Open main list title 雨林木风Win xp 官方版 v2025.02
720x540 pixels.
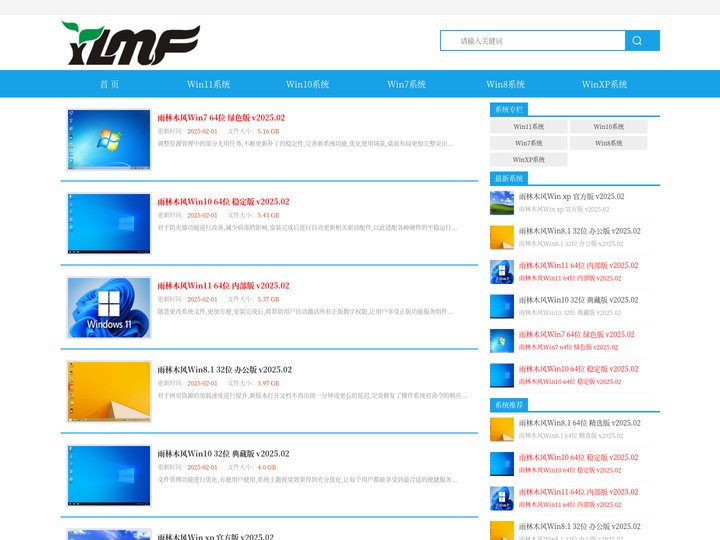pyautogui.click(x=215, y=536)
